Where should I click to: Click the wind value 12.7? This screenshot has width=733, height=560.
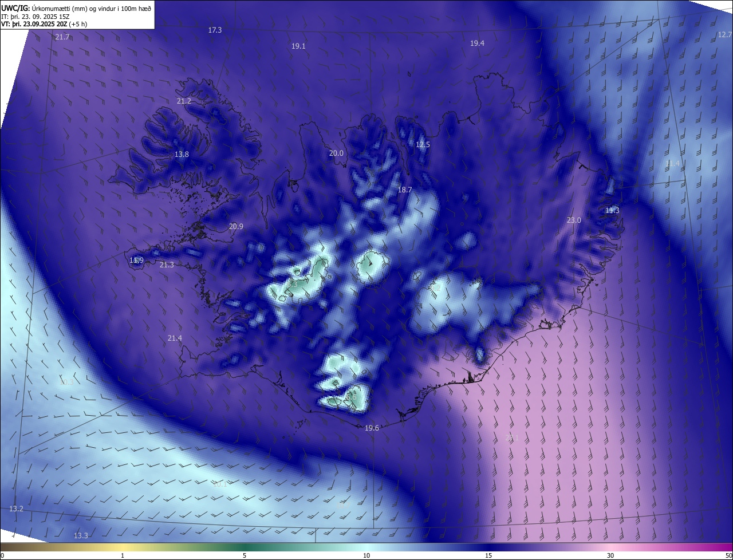[724, 34]
